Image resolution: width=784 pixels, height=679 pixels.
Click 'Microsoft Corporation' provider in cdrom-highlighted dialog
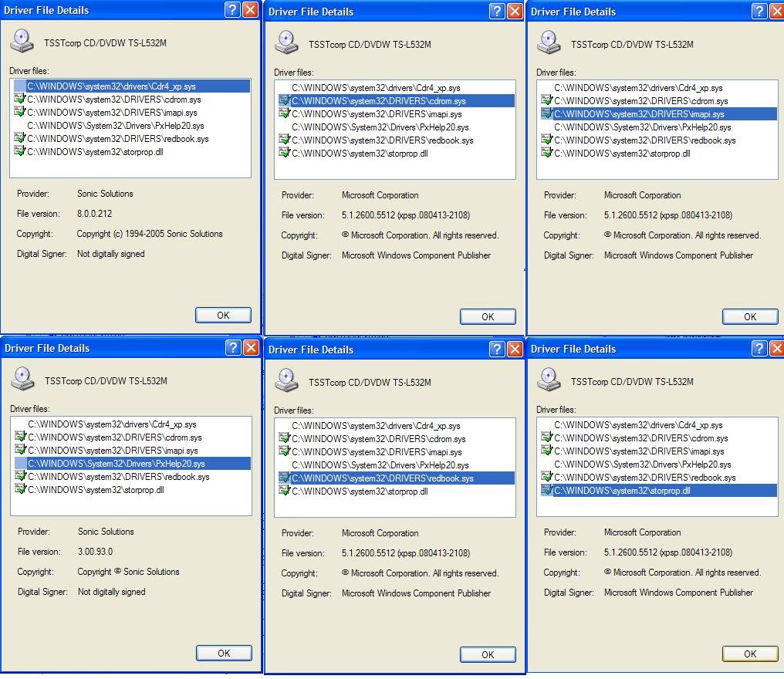[x=380, y=195]
